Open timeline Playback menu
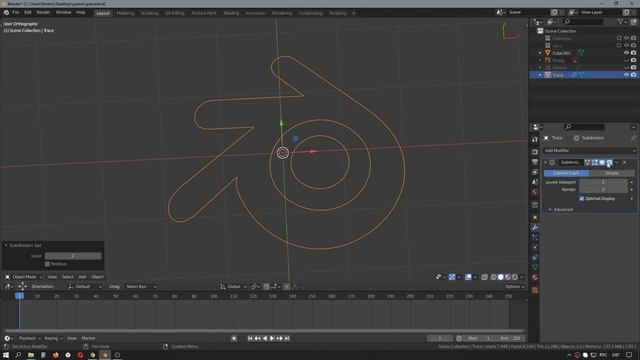 coord(29,338)
